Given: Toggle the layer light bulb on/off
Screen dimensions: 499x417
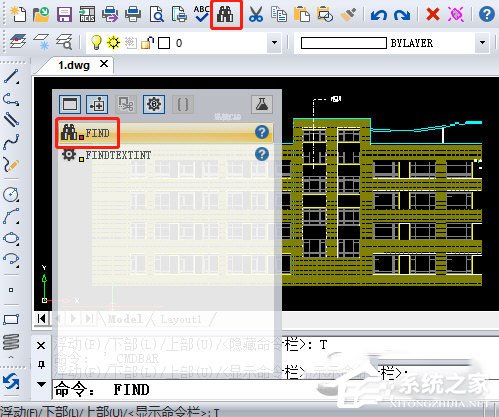Looking at the screenshot, I should (x=96, y=43).
